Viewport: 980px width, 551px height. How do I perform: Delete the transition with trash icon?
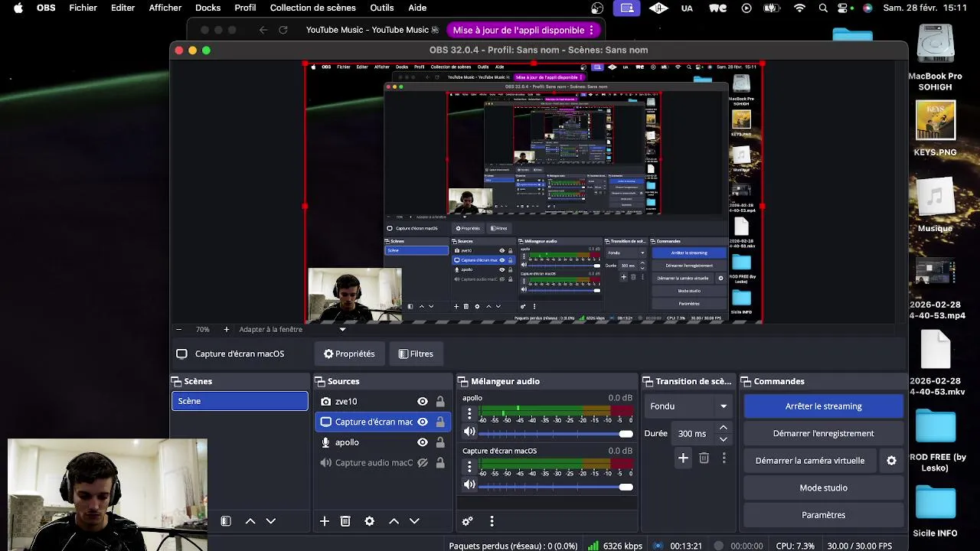[x=704, y=458]
